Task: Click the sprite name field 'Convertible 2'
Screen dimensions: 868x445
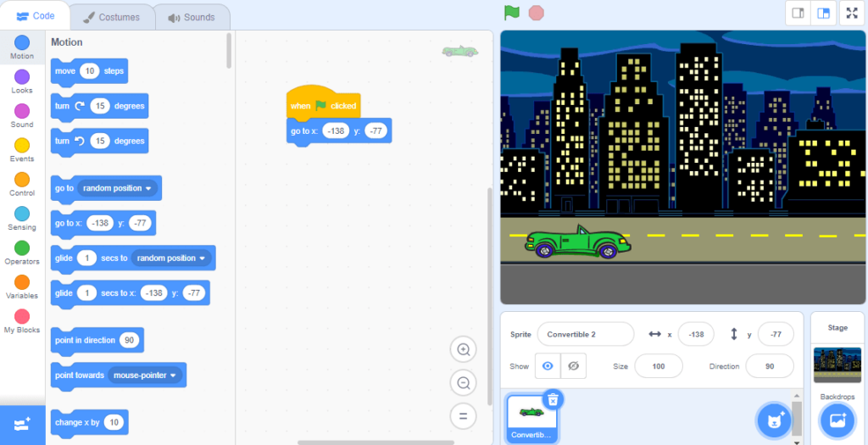Action: click(585, 334)
